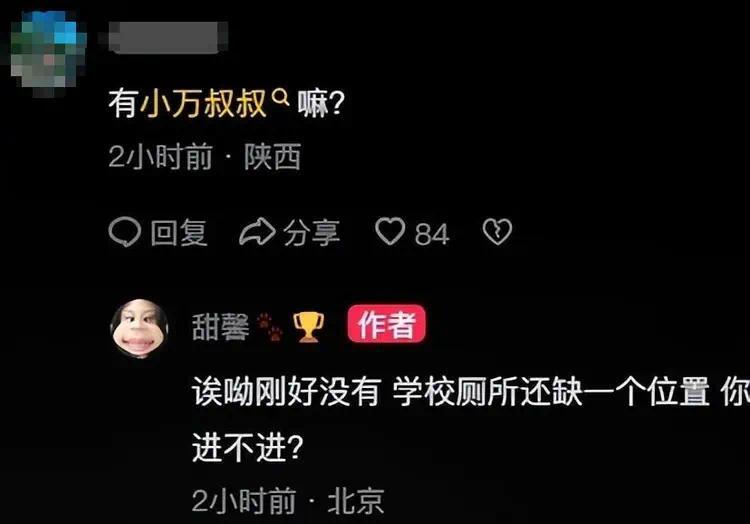This screenshot has height=524, width=750.
Task: Click the search magnifier beside 小万叔叔
Action: pos(280,97)
